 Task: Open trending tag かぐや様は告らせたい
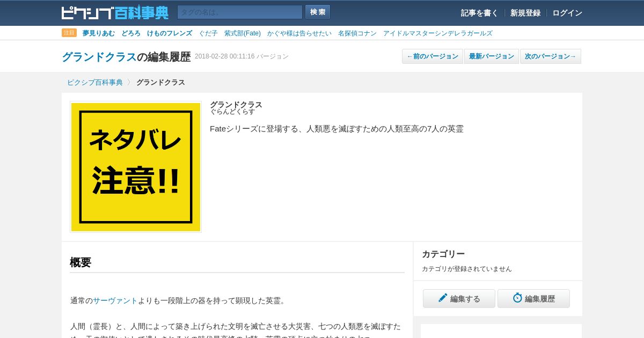299,33
